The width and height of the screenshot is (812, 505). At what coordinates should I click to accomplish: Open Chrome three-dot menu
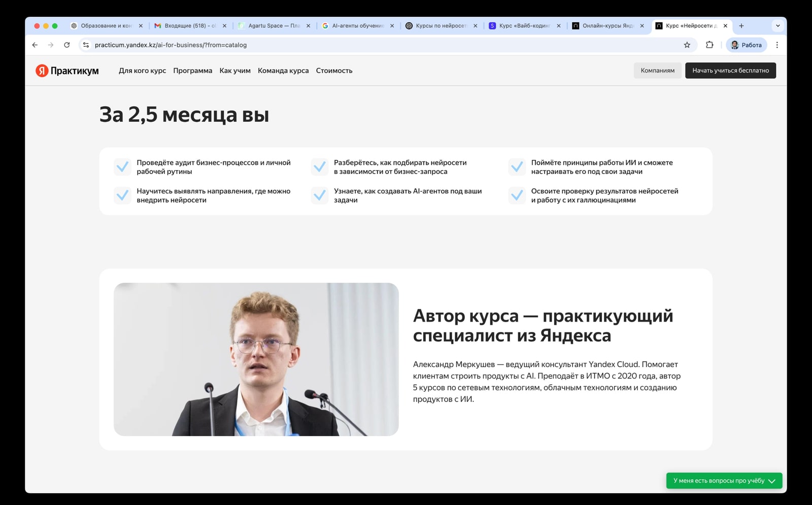click(776, 45)
